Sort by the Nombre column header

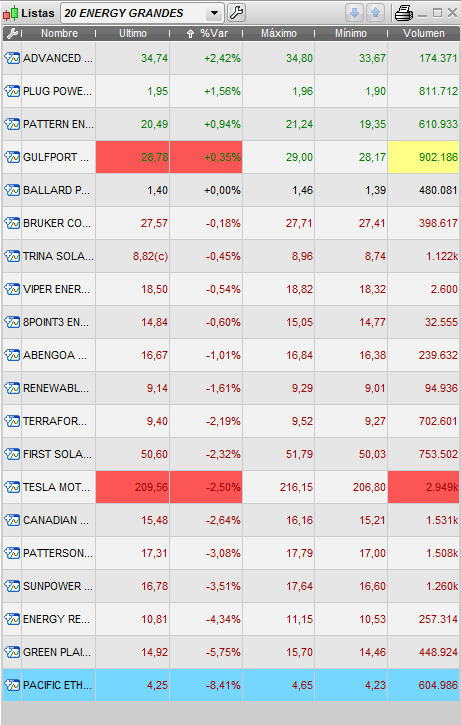pyautogui.click(x=59, y=33)
